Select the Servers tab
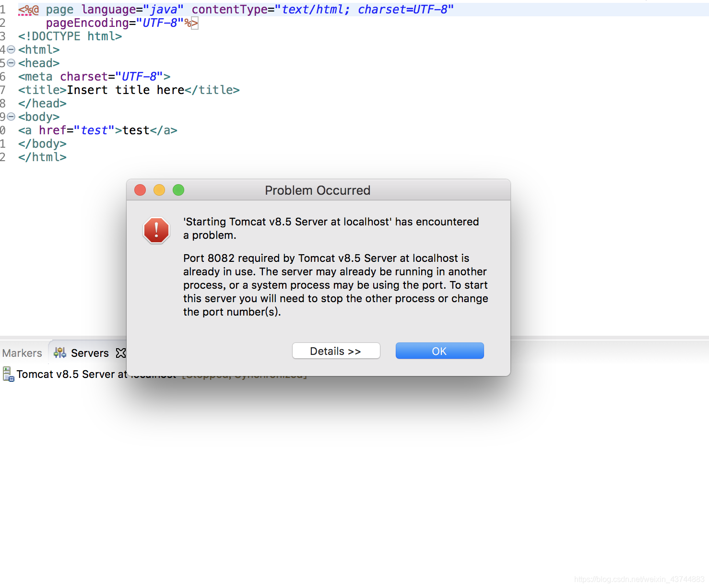 pos(90,353)
